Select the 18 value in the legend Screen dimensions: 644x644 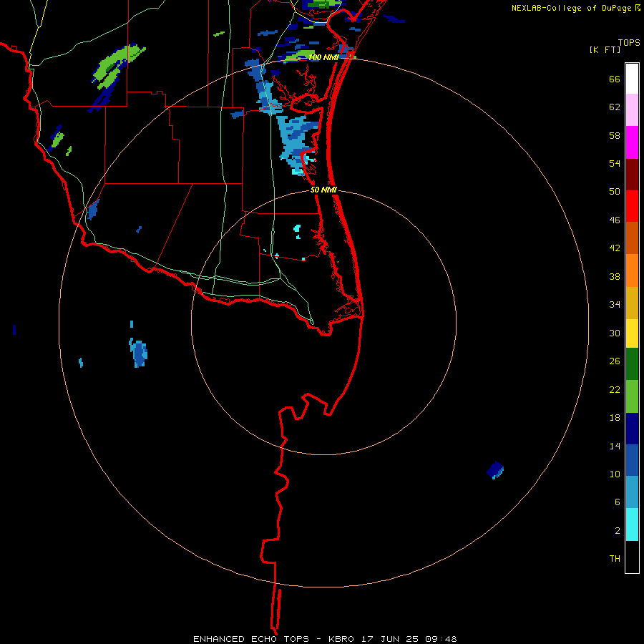(615, 418)
